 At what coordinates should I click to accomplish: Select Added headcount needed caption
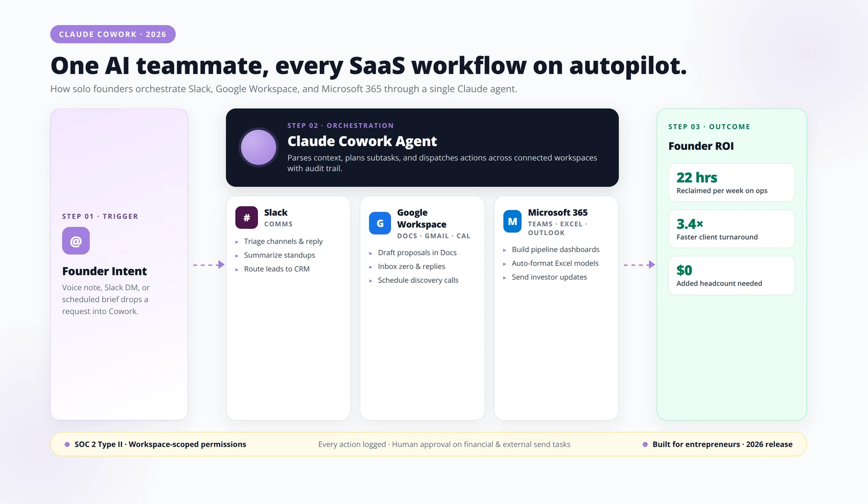click(x=719, y=283)
